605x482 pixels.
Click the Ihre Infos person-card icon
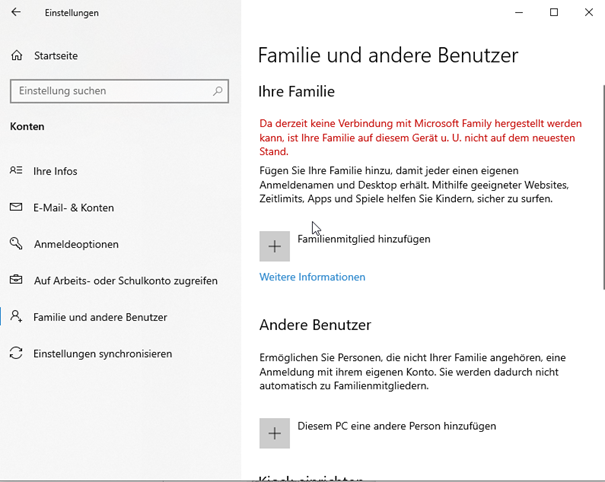pyautogui.click(x=16, y=171)
